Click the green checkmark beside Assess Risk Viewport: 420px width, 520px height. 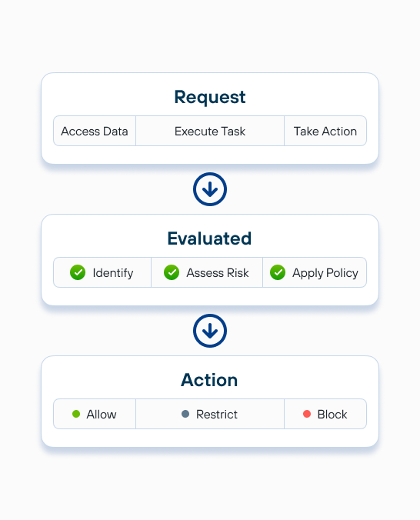tap(172, 272)
